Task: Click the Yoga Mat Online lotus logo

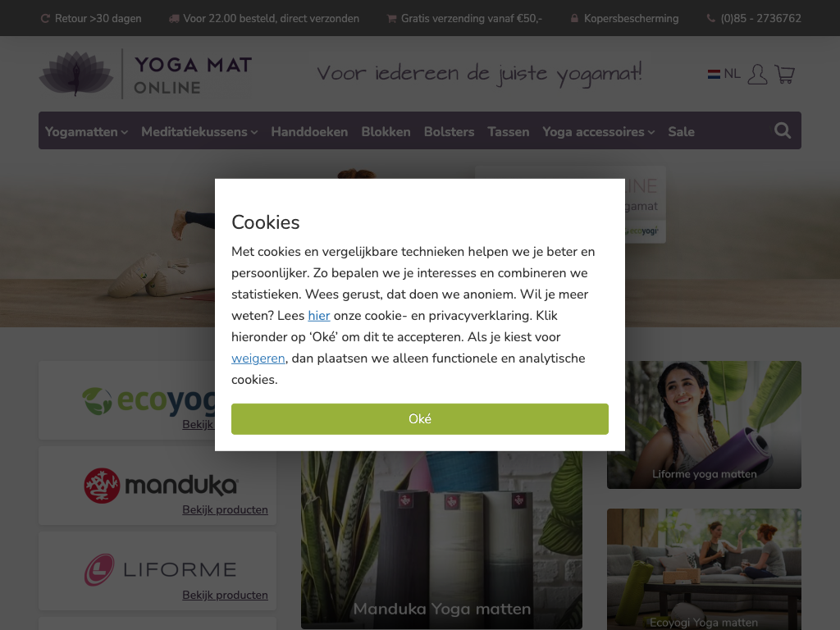Action: (76, 73)
